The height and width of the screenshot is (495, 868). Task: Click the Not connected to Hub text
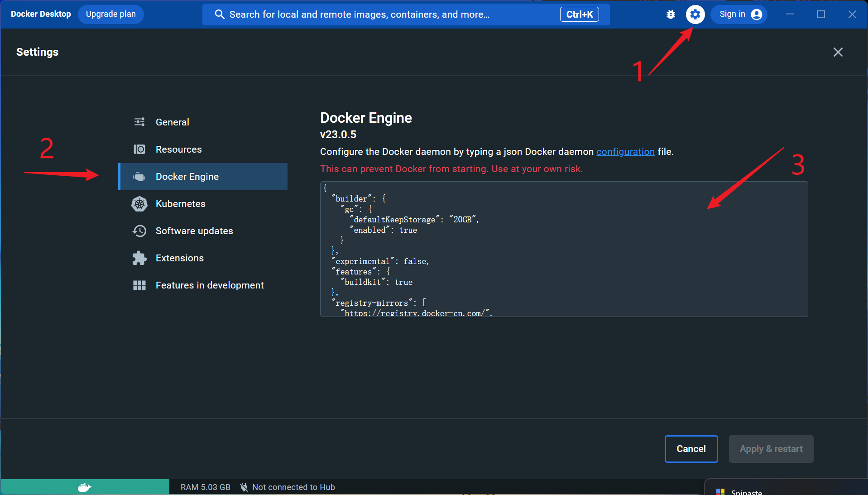pos(293,487)
